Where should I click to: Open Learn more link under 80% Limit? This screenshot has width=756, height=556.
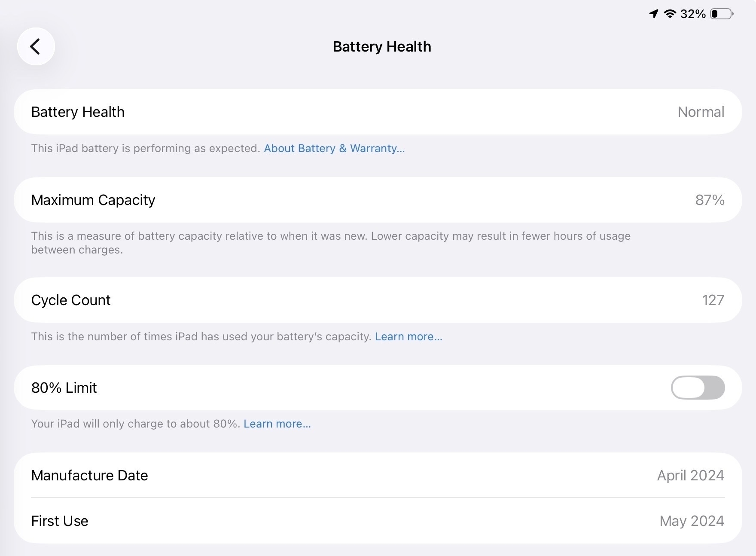click(277, 424)
